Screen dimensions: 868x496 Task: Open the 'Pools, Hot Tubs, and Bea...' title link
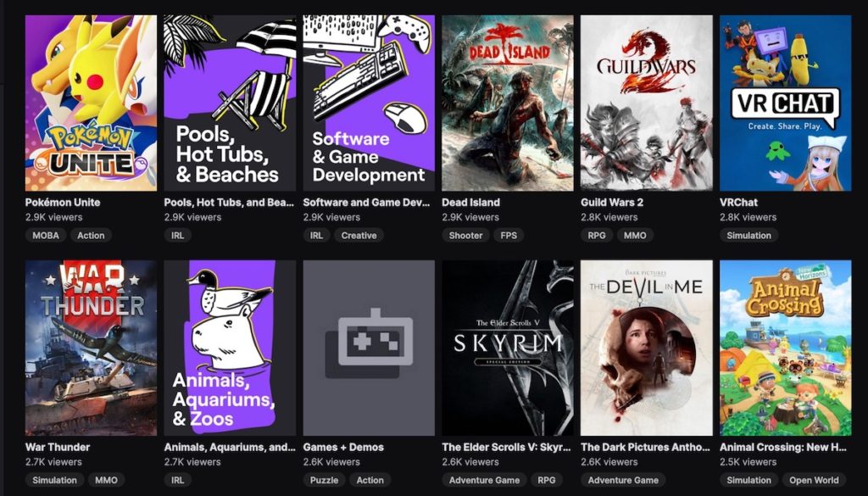pyautogui.click(x=229, y=203)
